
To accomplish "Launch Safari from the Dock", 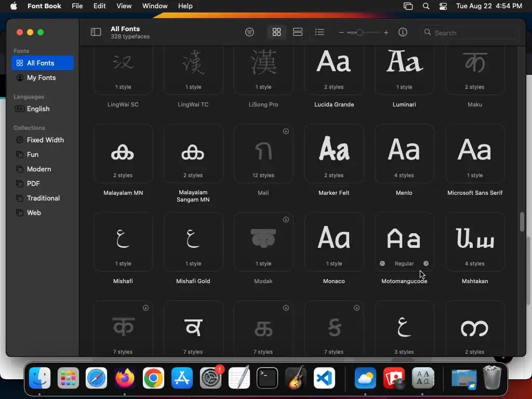I will [x=96, y=378].
